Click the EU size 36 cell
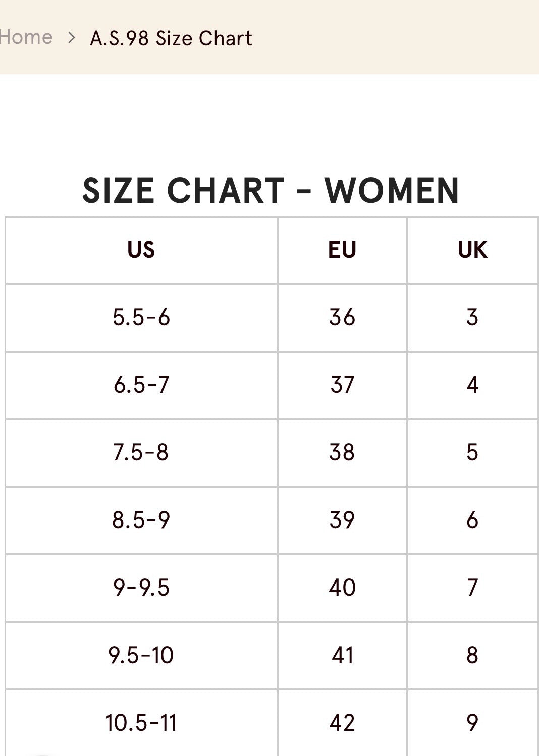The width and height of the screenshot is (539, 756). pos(342,318)
